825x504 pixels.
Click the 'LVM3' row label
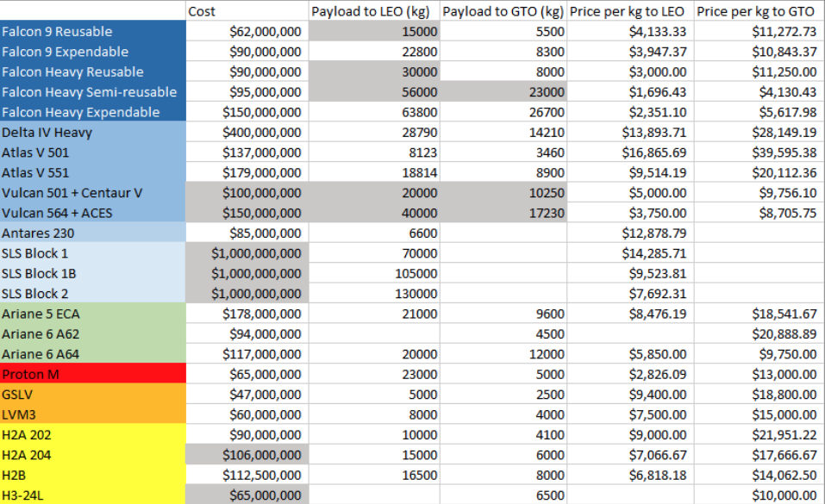pos(93,414)
